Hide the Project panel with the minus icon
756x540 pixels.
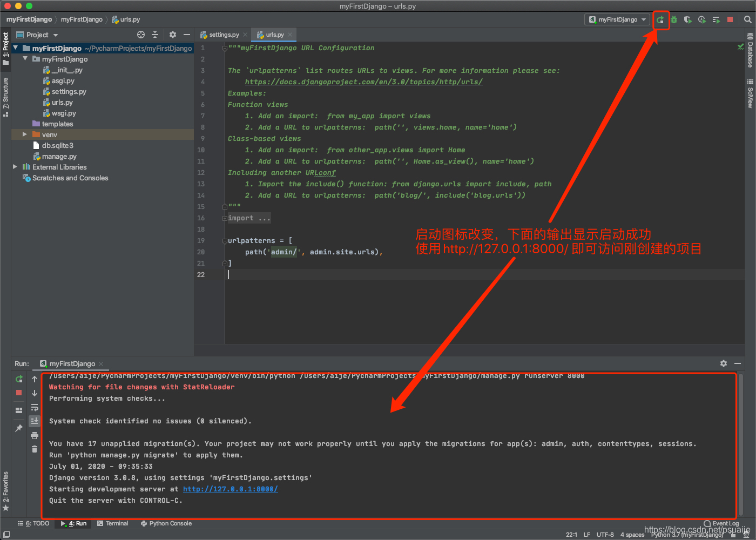(187, 35)
